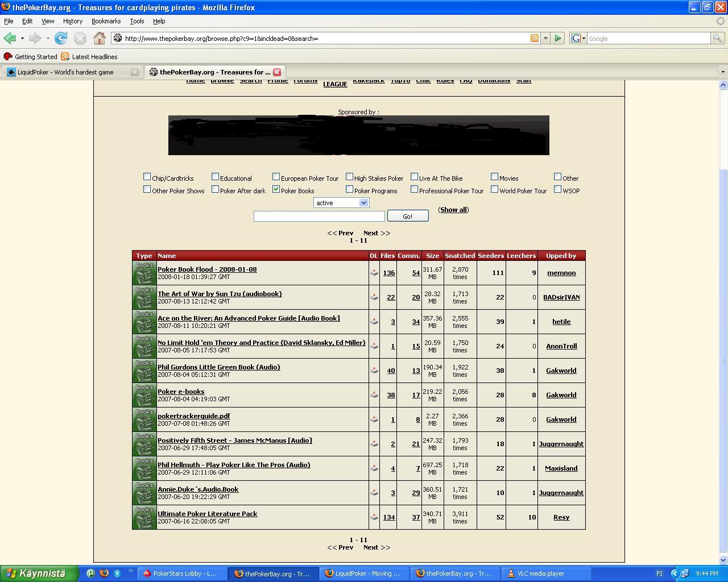Open the Bookmarks menu
Viewport: 728px width, 582px height.
(x=106, y=21)
